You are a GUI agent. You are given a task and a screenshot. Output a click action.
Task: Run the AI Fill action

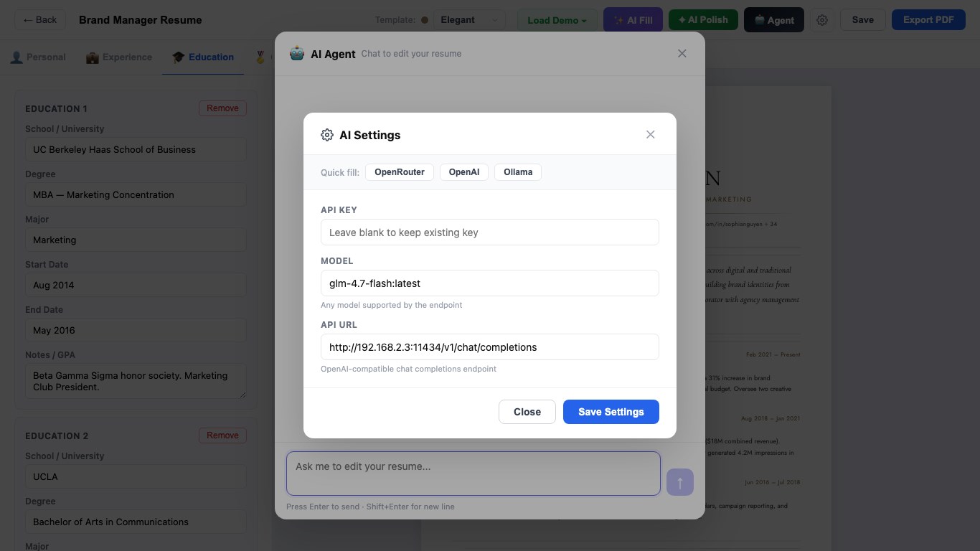click(633, 20)
